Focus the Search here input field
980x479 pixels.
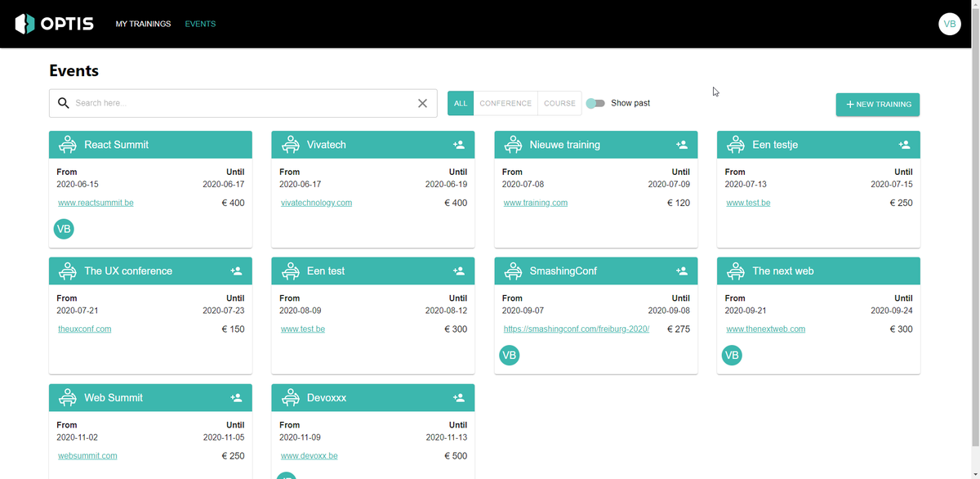coord(243,103)
